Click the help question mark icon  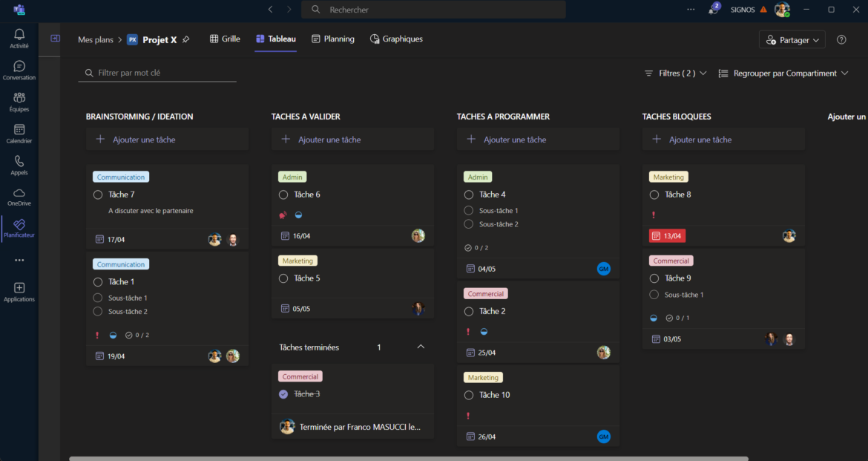pos(841,40)
